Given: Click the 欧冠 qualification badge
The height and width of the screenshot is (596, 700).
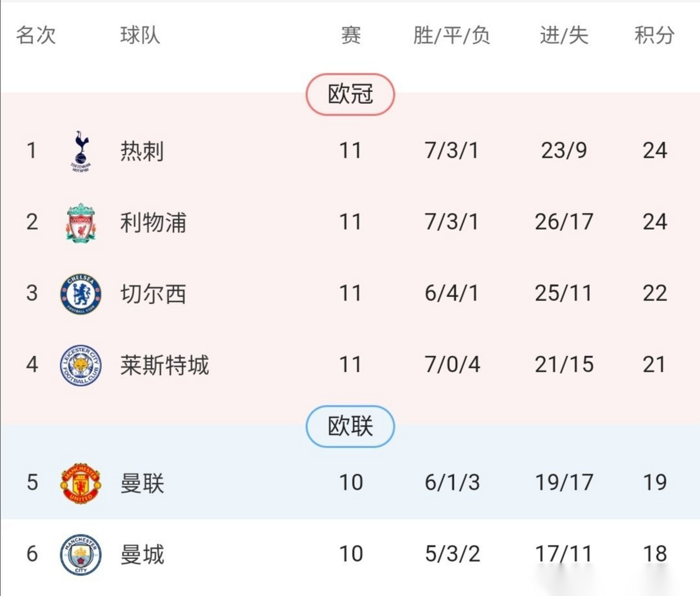Looking at the screenshot, I should [351, 94].
